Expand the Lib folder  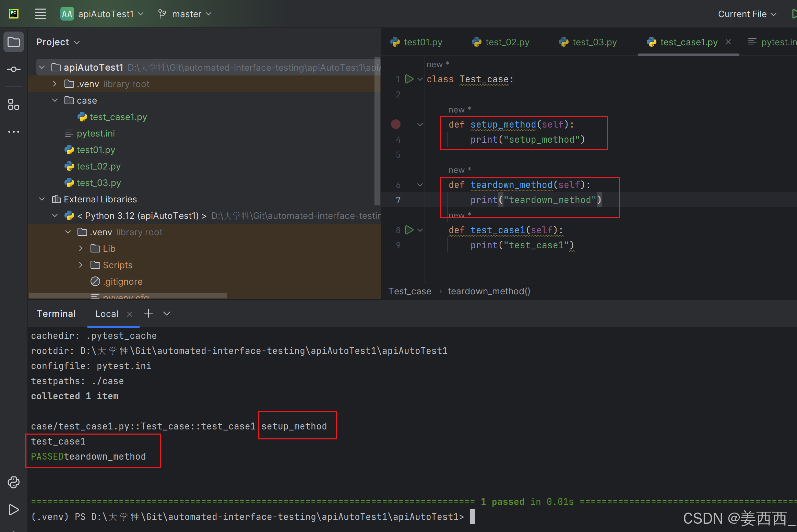81,248
